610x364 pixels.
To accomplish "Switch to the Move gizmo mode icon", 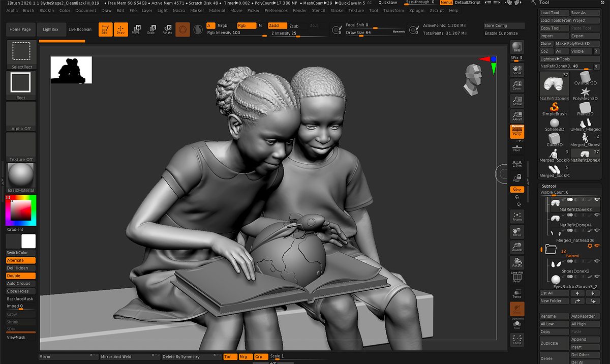I will pos(136,29).
